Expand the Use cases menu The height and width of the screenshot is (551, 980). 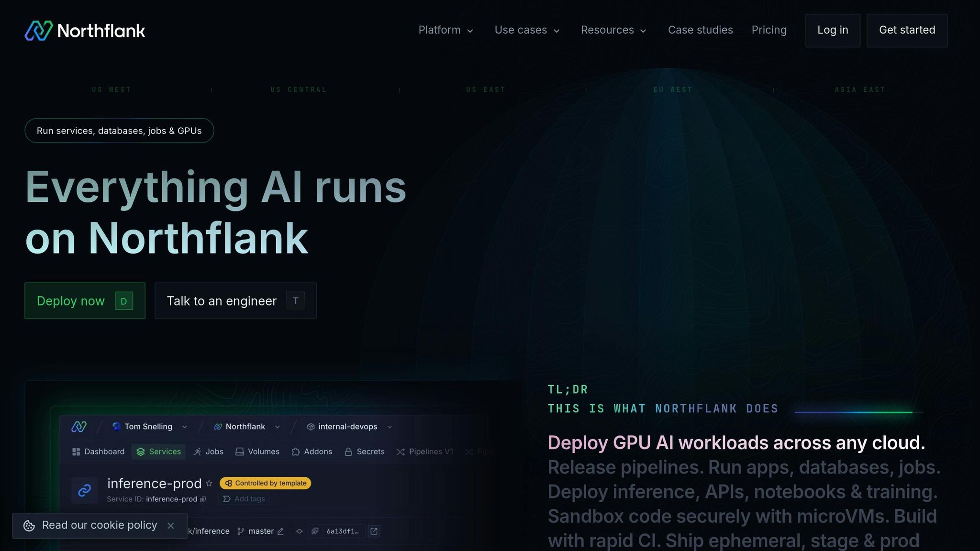pyautogui.click(x=527, y=30)
